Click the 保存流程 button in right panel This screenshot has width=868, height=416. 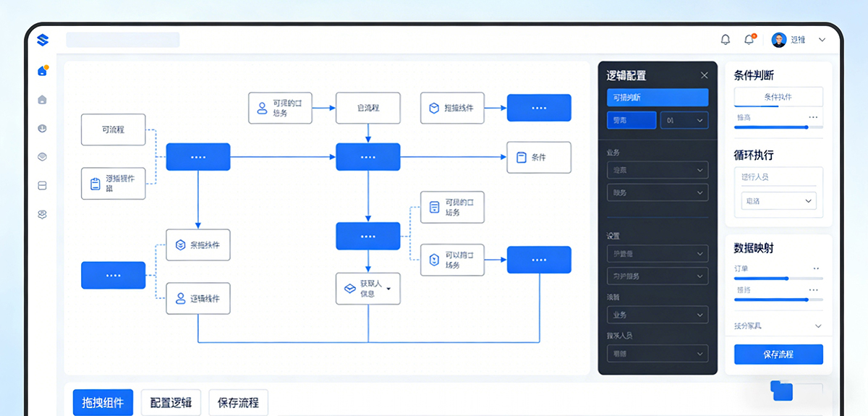778,355
